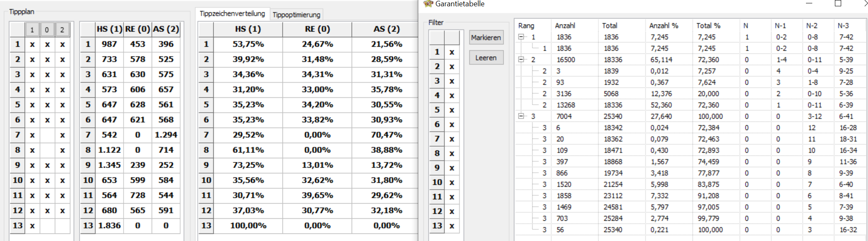Screen dimensions: 868x241
Task: Collapse the Rang 2 tree node
Action: click(x=521, y=60)
